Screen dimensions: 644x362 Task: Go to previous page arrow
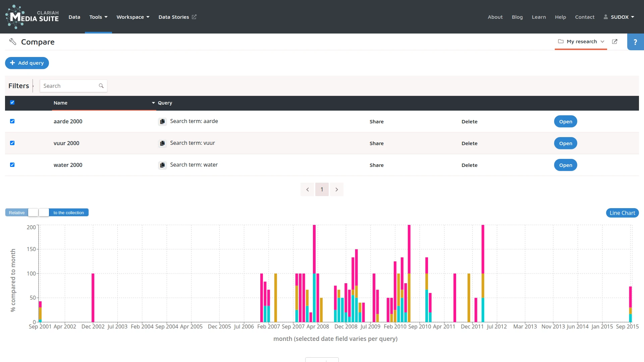[x=307, y=189]
